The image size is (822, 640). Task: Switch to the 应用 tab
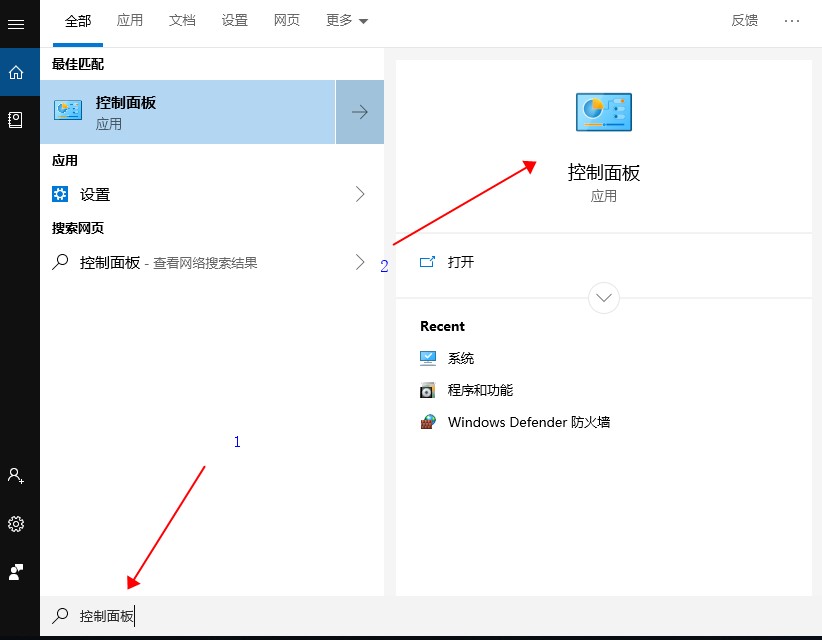coord(130,21)
